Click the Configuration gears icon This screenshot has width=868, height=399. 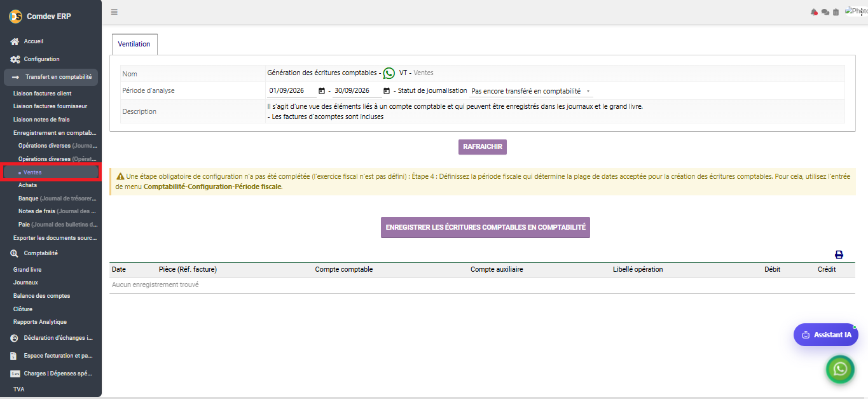coord(15,59)
